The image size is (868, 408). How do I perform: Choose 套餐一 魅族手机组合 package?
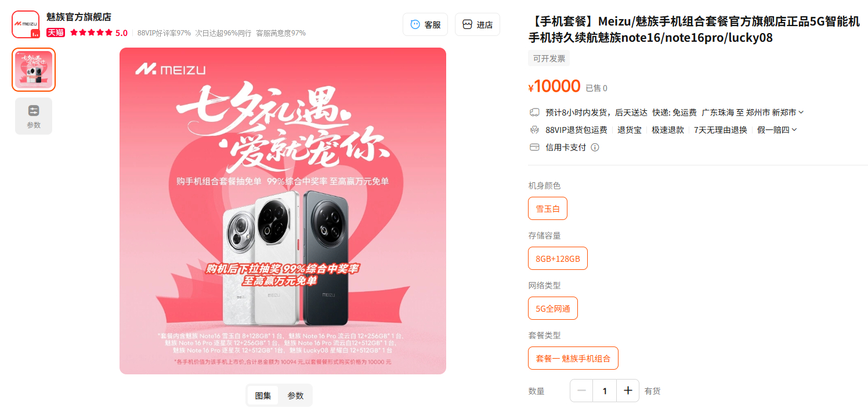pyautogui.click(x=573, y=358)
